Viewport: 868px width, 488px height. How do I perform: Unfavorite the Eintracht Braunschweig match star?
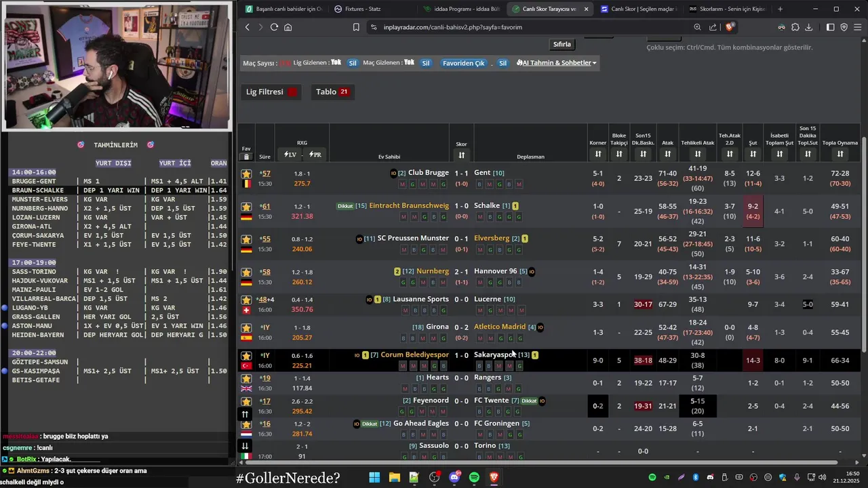pos(246,206)
